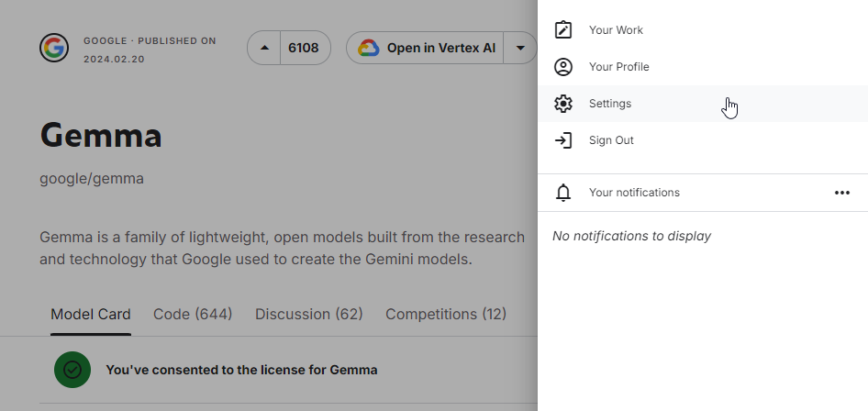Expand the Open in Vertex AI dropdown arrow

point(520,48)
